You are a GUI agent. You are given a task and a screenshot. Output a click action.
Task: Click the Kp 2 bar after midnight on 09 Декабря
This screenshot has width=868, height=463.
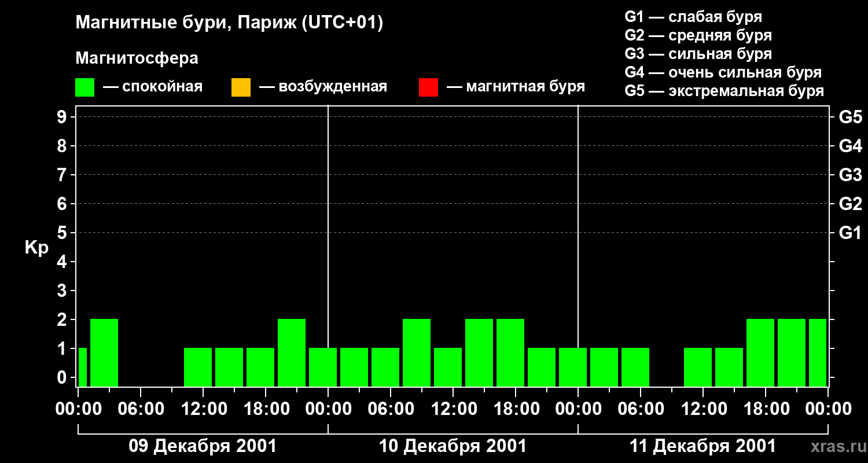[x=104, y=353]
